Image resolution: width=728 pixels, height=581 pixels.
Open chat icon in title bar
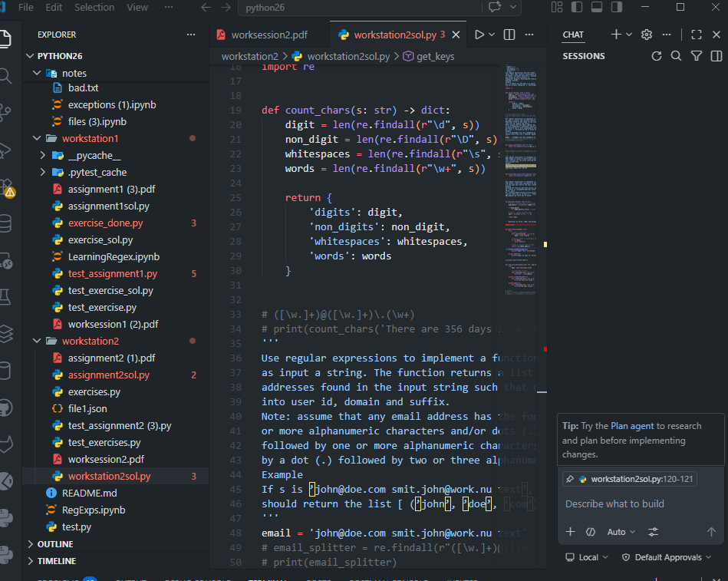495,7
